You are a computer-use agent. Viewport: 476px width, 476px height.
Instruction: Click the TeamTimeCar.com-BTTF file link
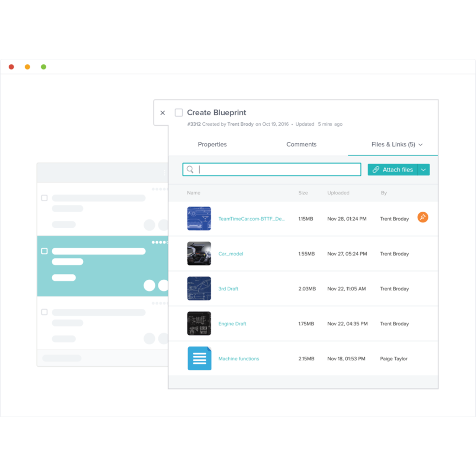pos(251,219)
